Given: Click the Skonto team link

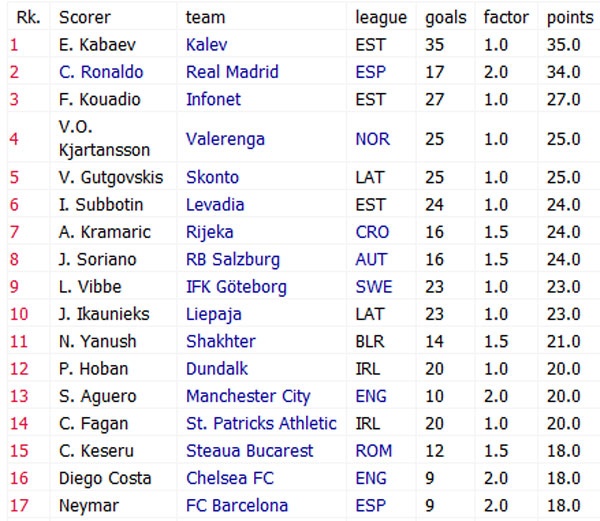Looking at the screenshot, I should pos(212,177).
